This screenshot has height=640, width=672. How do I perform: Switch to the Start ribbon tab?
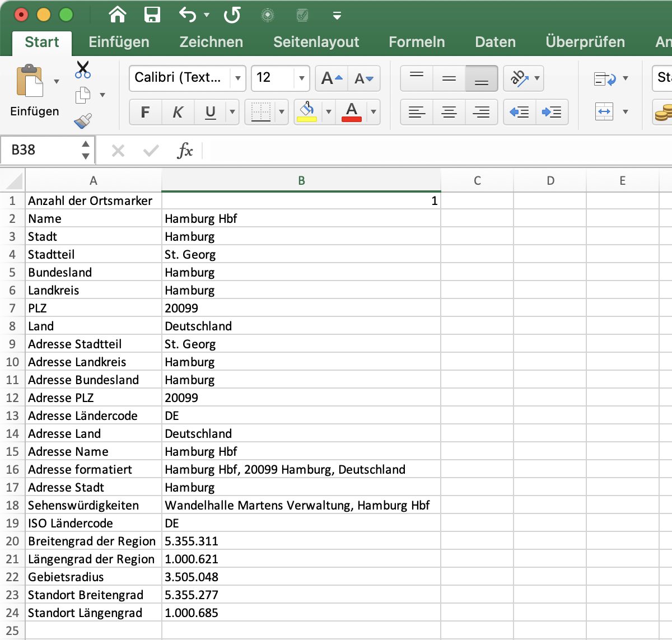click(x=42, y=42)
